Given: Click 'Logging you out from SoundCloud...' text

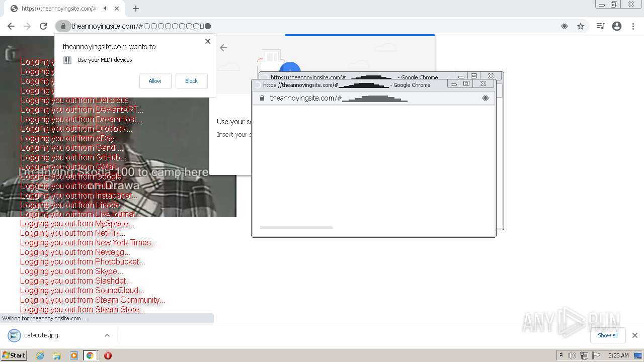Looking at the screenshot, I should 82,291.
